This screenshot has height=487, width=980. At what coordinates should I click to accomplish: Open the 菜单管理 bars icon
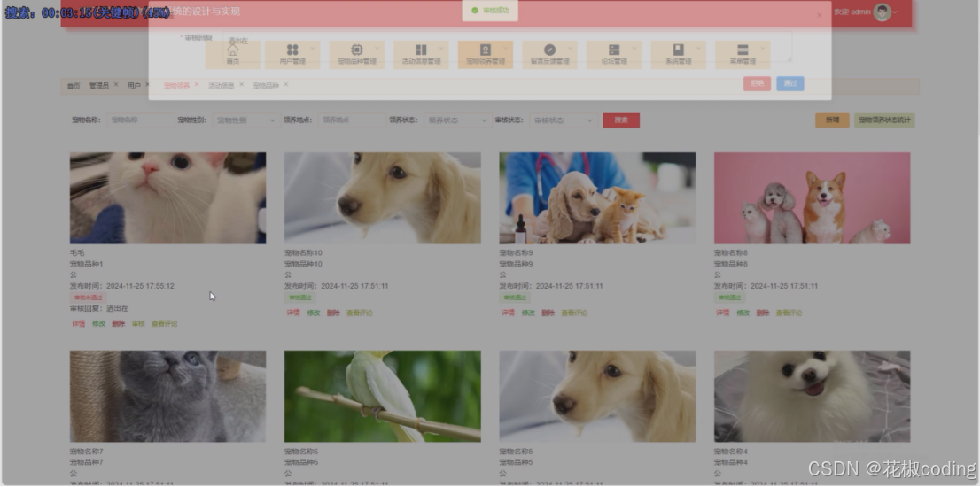point(743,50)
